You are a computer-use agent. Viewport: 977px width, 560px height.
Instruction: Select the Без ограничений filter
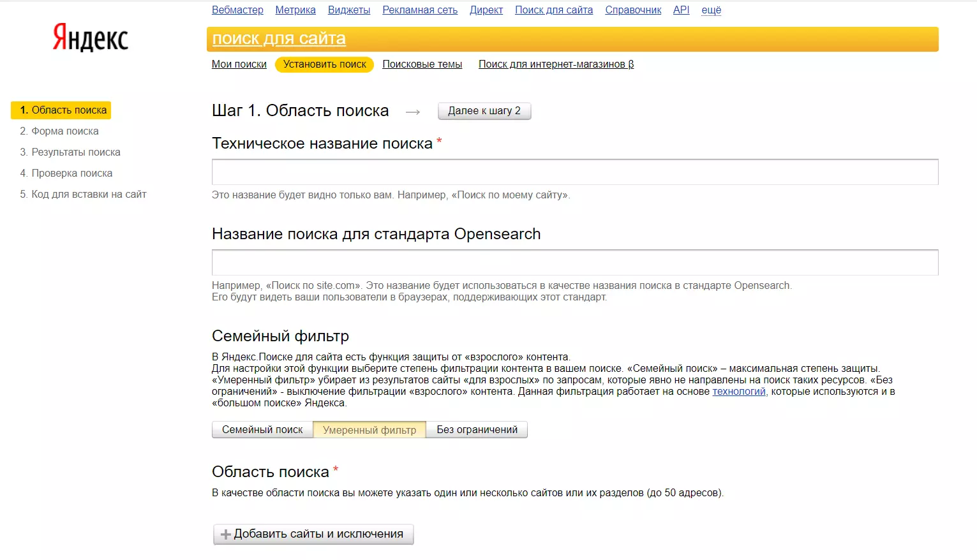[x=477, y=430]
